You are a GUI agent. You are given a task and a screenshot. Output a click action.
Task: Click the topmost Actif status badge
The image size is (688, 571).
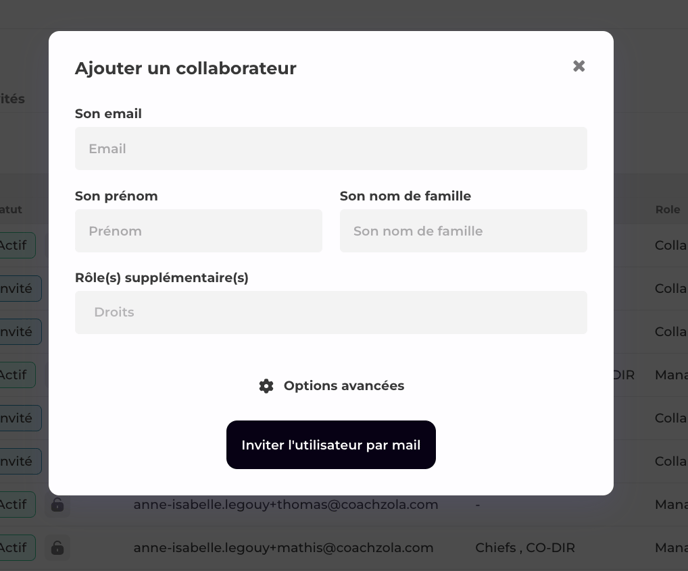point(14,246)
